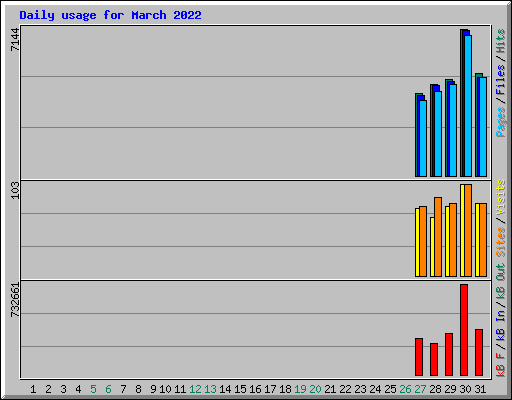Click day 9 on the x-axis
512x400 pixels.
(153, 389)
